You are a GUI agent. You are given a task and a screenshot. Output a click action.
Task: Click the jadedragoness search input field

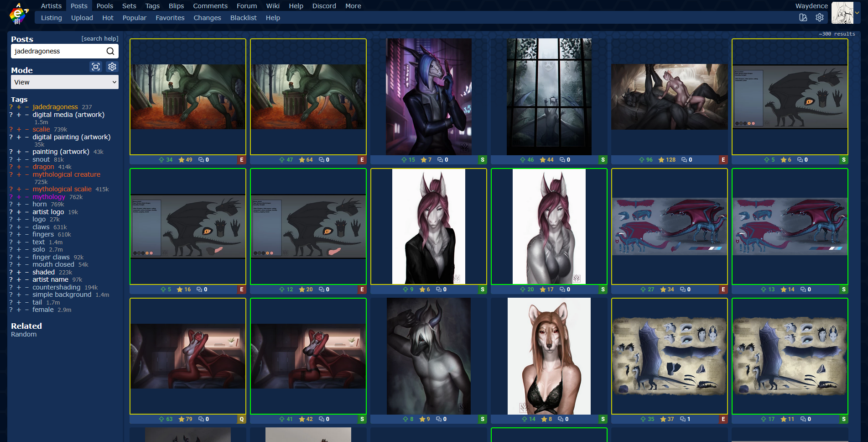coord(58,51)
